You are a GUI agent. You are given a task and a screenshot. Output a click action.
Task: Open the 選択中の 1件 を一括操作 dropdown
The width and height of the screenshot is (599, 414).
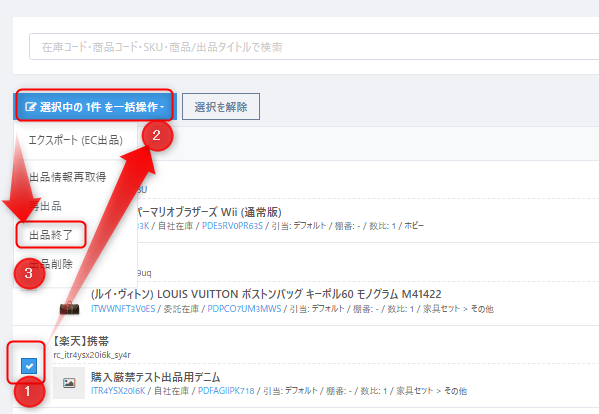click(x=95, y=107)
